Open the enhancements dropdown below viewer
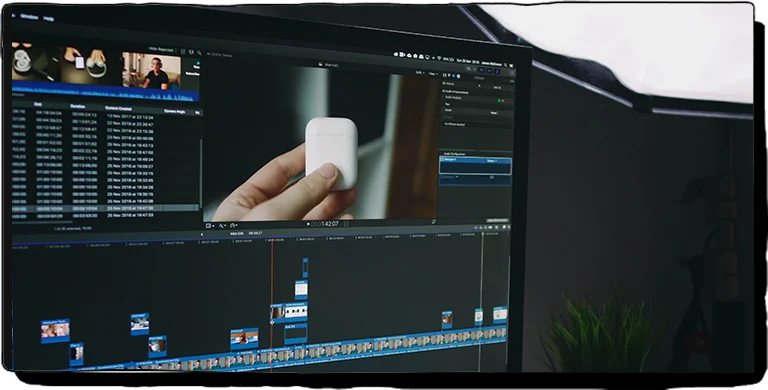 tap(222, 225)
